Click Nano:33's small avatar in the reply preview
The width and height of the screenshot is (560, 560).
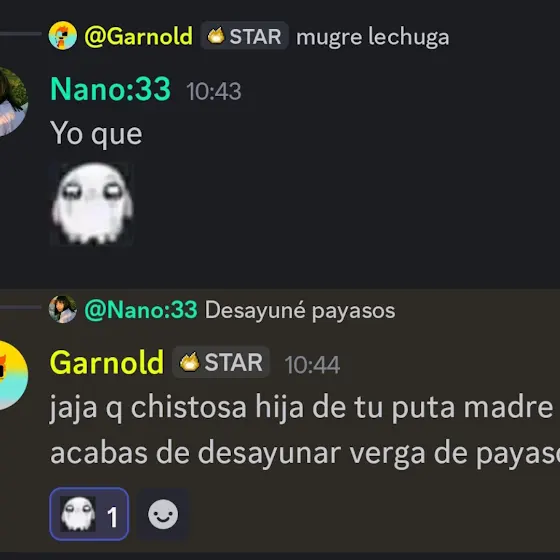pos(62,309)
